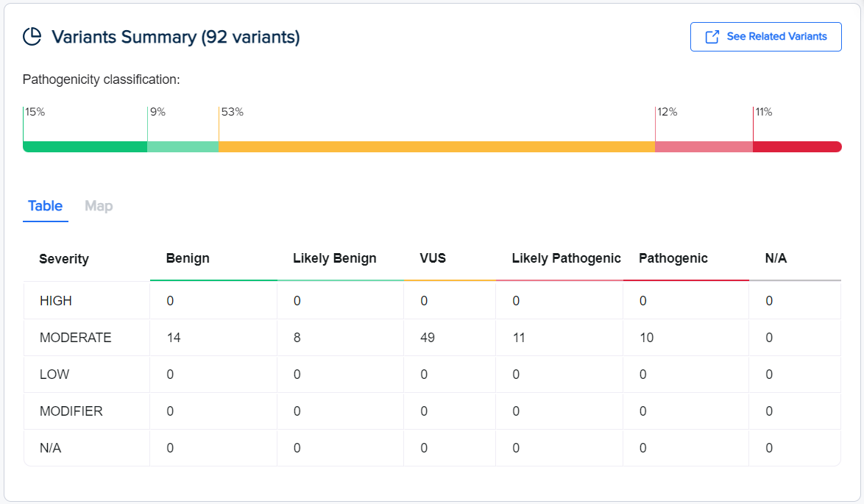Image resolution: width=864 pixels, height=504 pixels.
Task: Click the pie chart icon beside Variants Summary
Action: [32, 37]
